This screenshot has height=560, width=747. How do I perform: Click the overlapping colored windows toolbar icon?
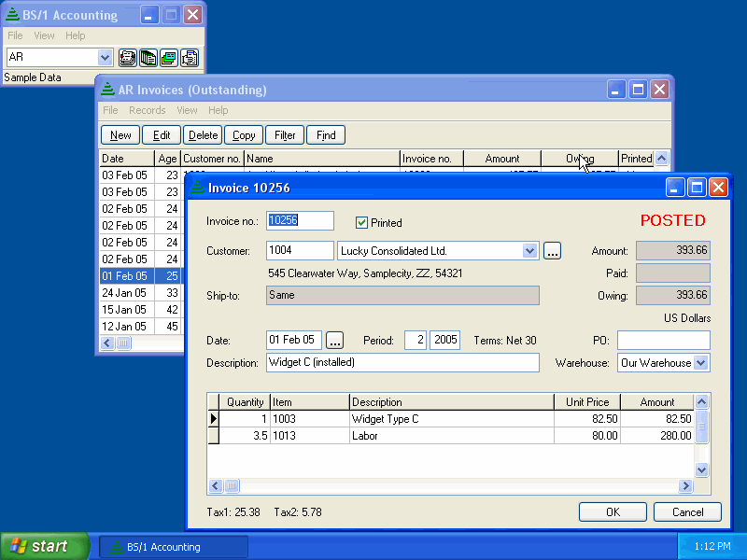coord(169,58)
